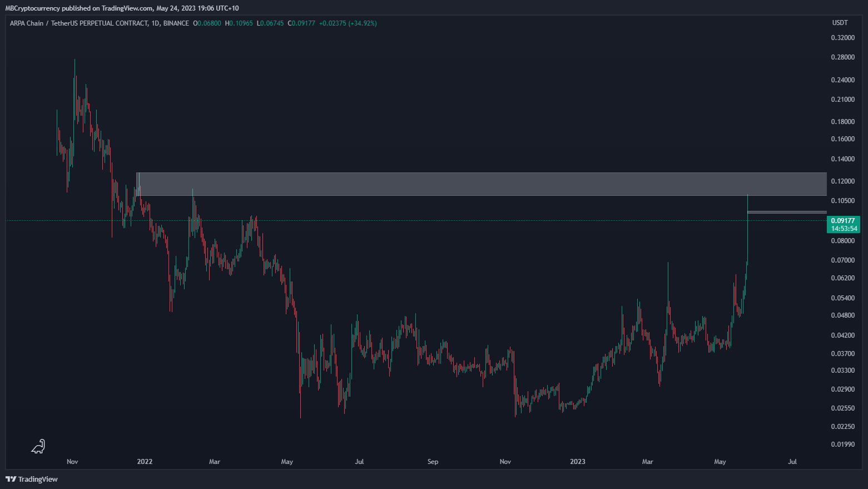Click the 2022 label on time axis

(145, 462)
